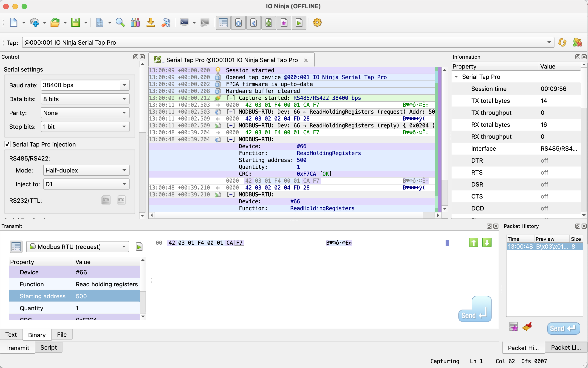
Task: Switch to the File tab
Action: (62, 335)
